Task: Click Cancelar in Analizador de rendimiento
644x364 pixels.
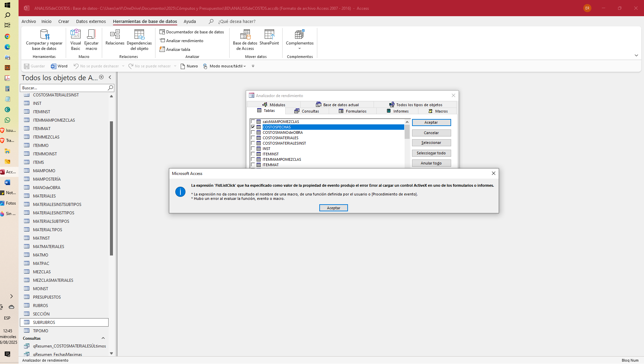Action: tap(431, 133)
